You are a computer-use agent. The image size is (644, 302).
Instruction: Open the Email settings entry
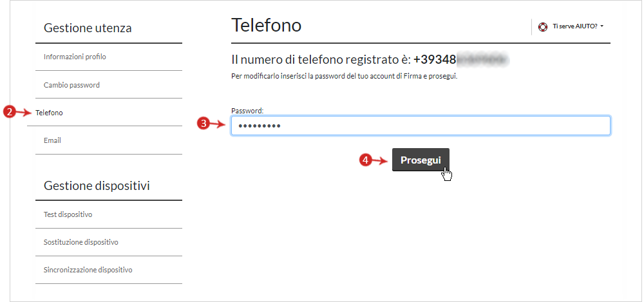[x=53, y=140]
